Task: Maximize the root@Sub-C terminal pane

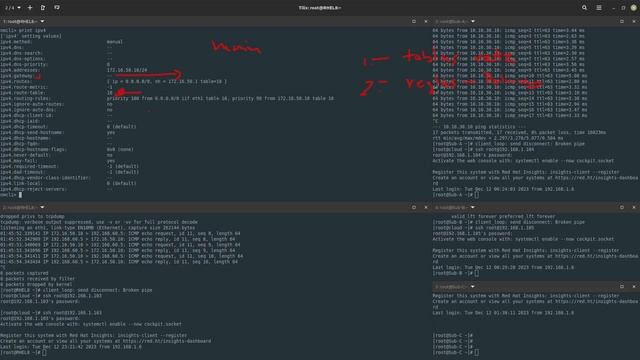Action: (622, 287)
